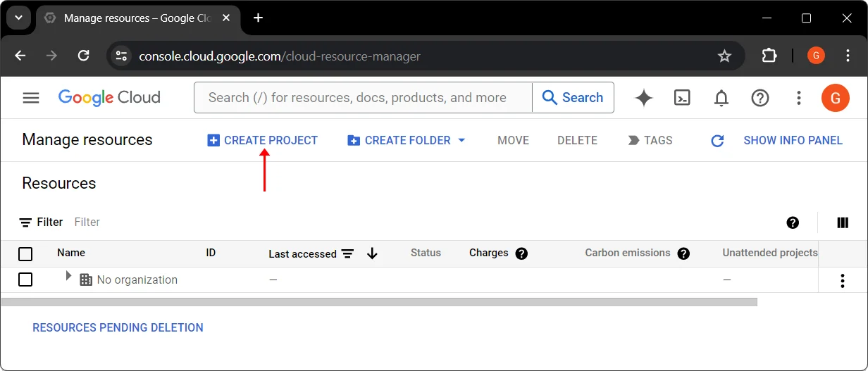Click the Create Folder button
Image resolution: width=868 pixels, height=371 pixels.
[399, 141]
